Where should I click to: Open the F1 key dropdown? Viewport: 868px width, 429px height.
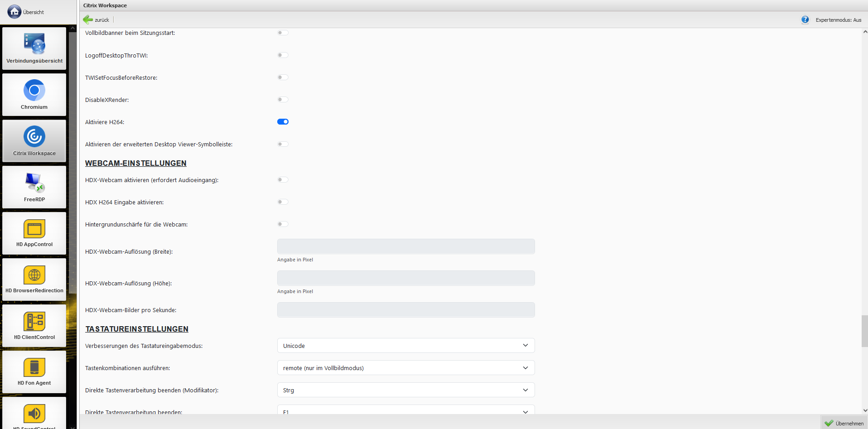tap(406, 410)
